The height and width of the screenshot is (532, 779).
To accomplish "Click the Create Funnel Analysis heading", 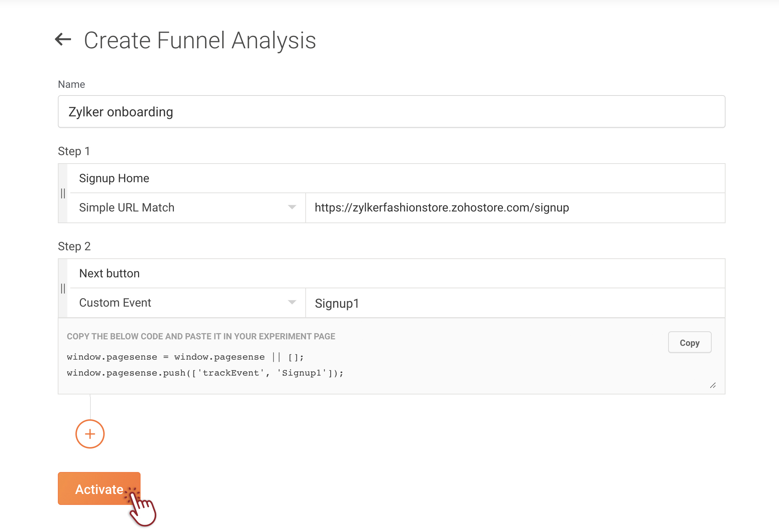I will pyautogui.click(x=200, y=40).
